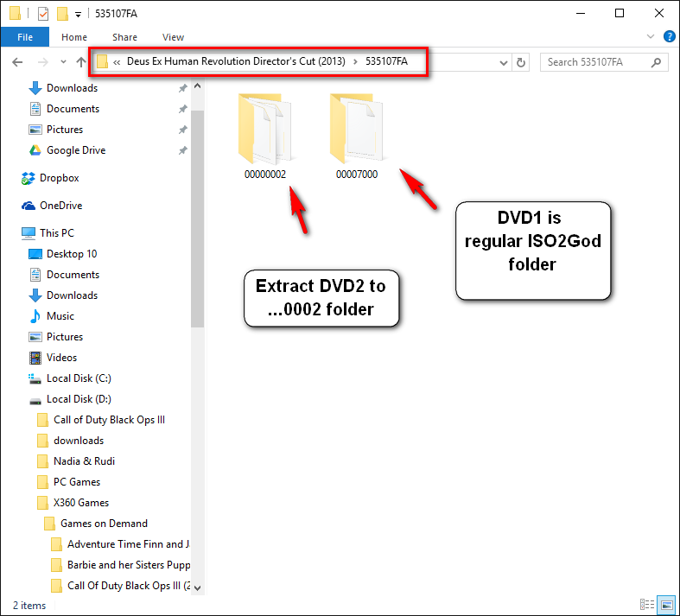Switch to Details view in status bar
This screenshot has width=680, height=616.
click(647, 605)
